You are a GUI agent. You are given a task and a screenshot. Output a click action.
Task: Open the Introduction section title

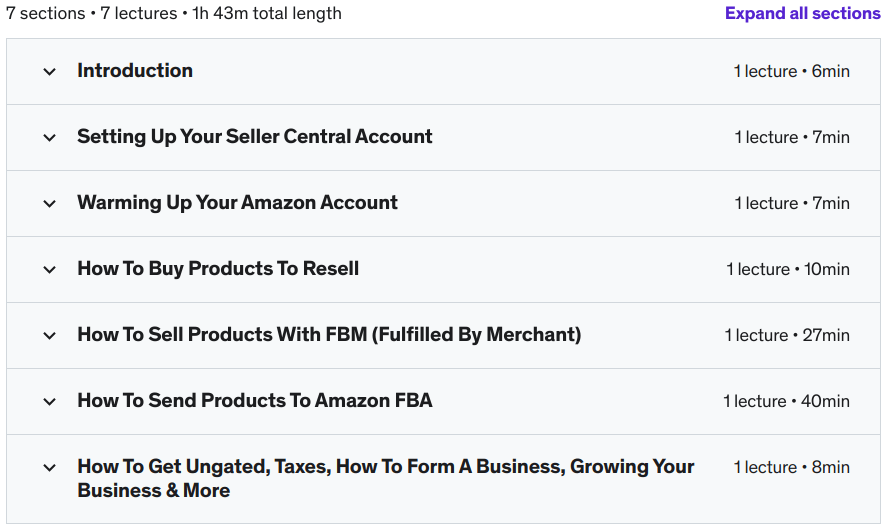coord(135,71)
